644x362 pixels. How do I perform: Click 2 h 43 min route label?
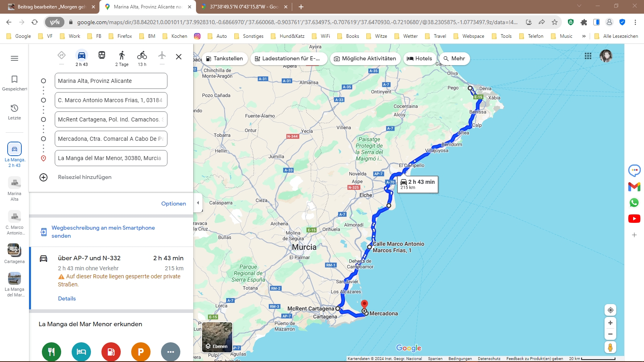(418, 185)
